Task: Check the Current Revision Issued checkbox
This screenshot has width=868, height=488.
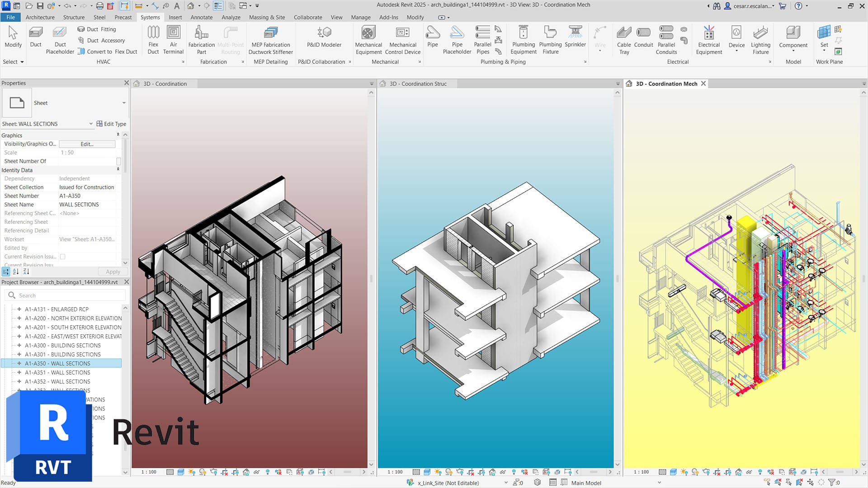Action: coord(63,257)
